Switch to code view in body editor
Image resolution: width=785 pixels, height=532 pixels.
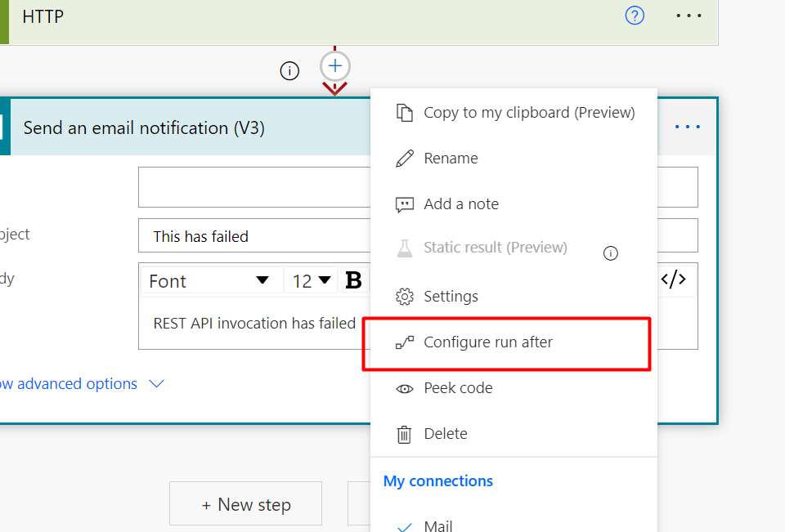click(x=673, y=279)
